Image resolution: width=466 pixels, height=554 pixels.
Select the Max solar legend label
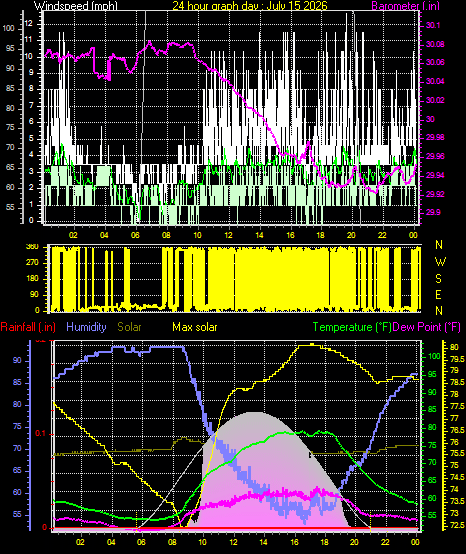point(195,327)
